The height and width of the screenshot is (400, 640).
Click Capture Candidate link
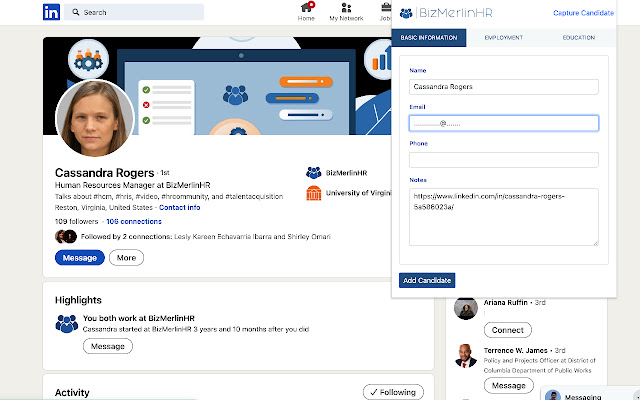coord(583,13)
